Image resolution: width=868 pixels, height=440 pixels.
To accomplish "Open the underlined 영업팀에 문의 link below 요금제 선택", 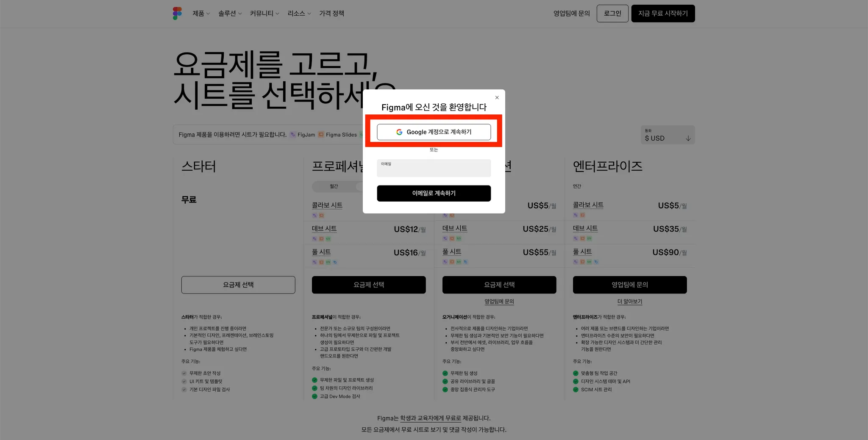I will [499, 302].
